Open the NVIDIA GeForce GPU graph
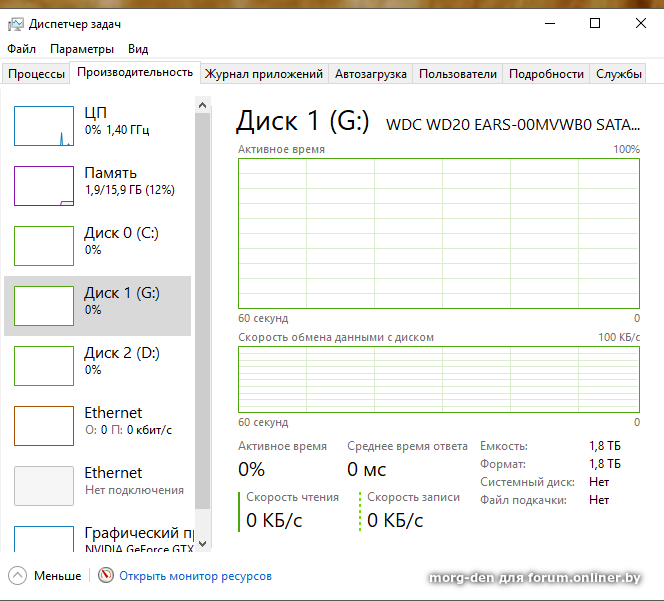This screenshot has height=601, width=664. point(44,538)
